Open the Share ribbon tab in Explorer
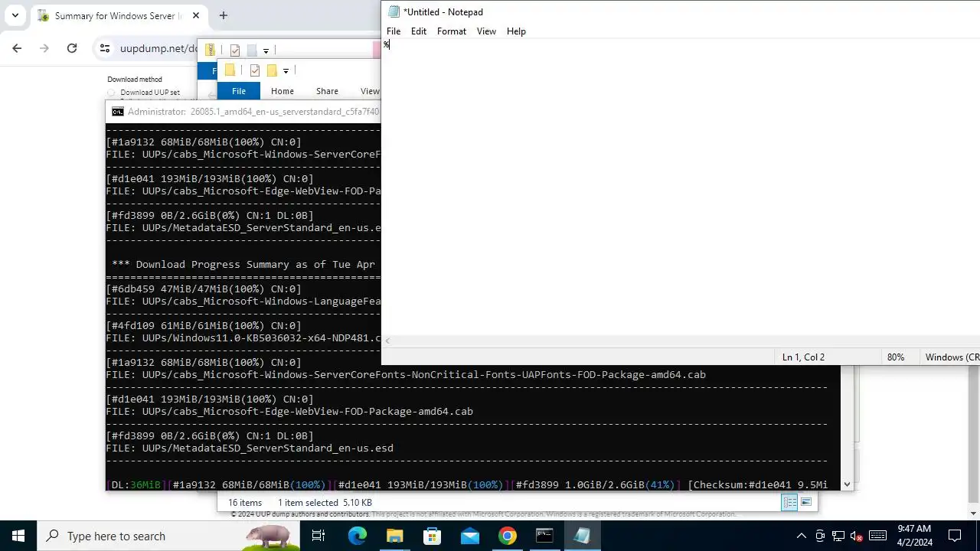The image size is (980, 551). [327, 91]
